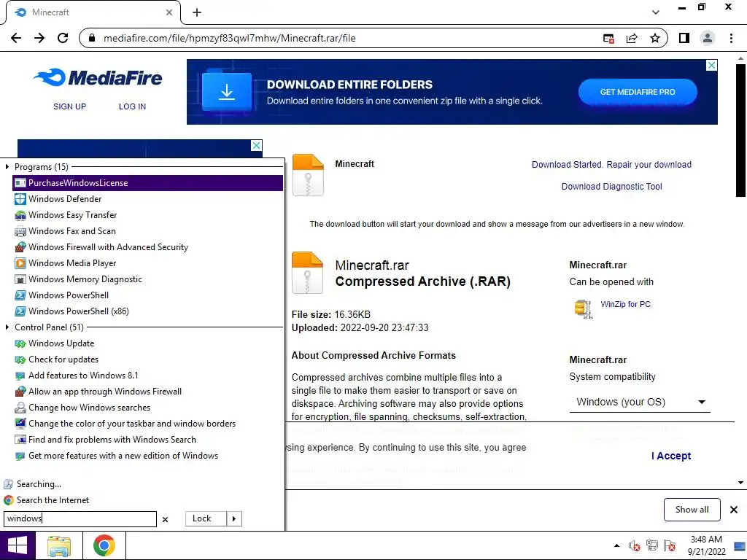Click I Accept on cookie notice
747x560 pixels.
pos(671,456)
